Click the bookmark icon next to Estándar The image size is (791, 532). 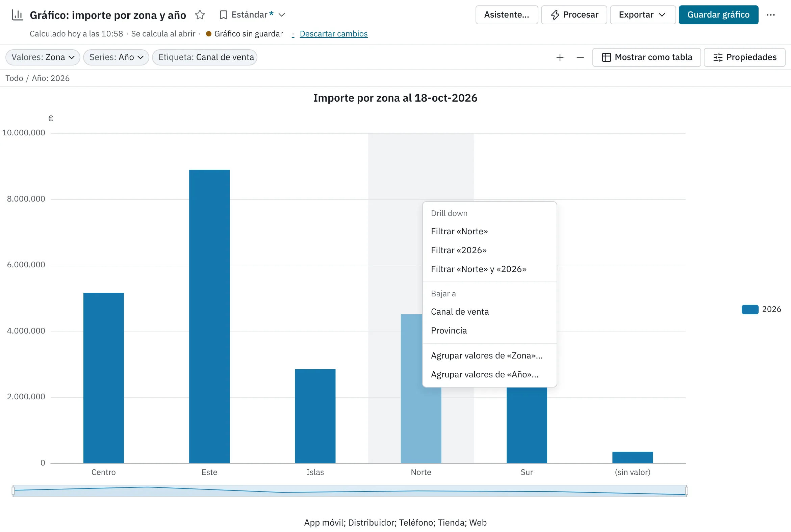tap(223, 15)
